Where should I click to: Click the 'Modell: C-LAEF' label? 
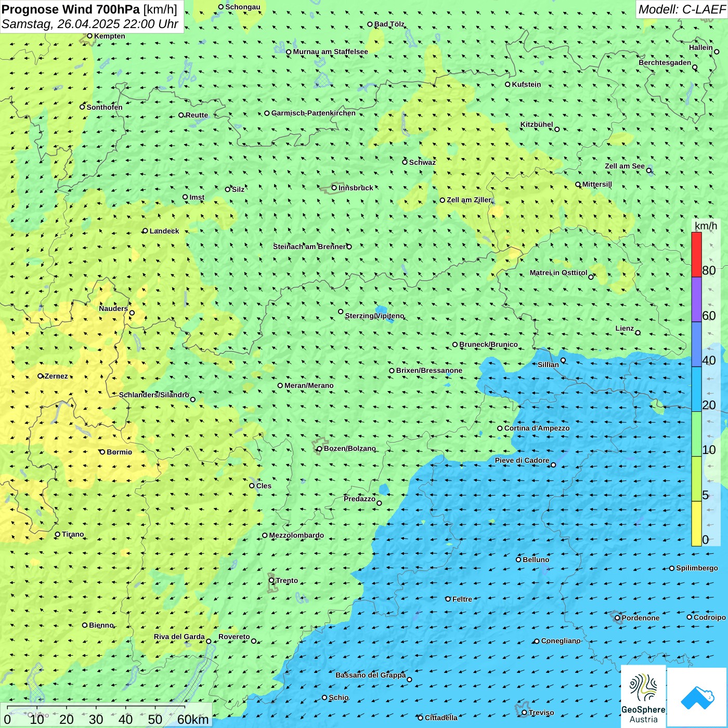[681, 9]
